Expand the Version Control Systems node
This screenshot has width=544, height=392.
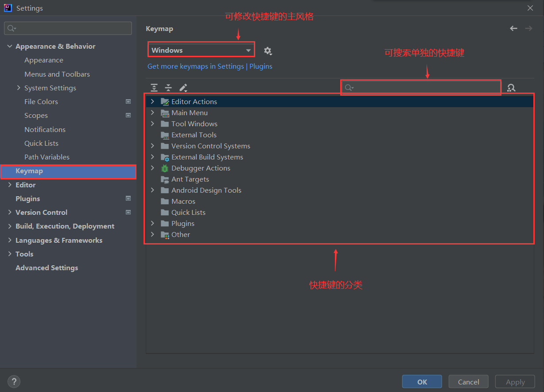pyautogui.click(x=152, y=146)
